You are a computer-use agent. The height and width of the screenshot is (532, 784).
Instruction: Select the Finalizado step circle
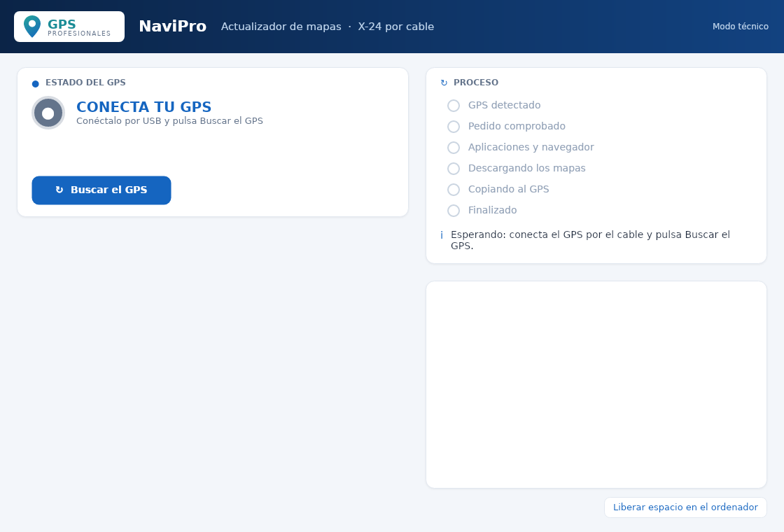454,211
